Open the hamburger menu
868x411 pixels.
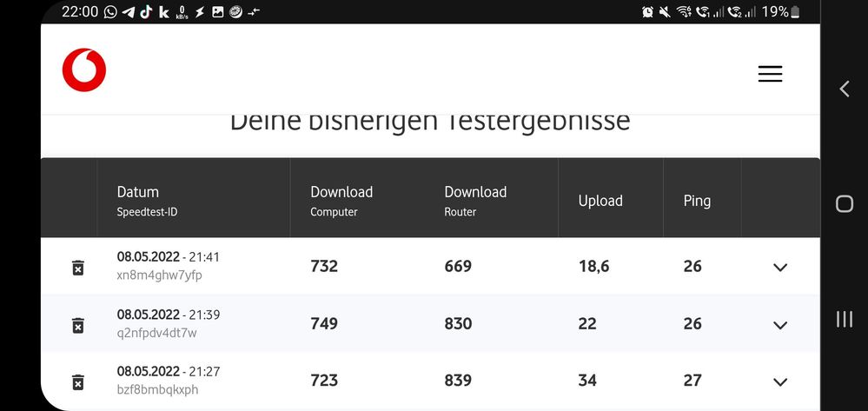click(x=770, y=74)
